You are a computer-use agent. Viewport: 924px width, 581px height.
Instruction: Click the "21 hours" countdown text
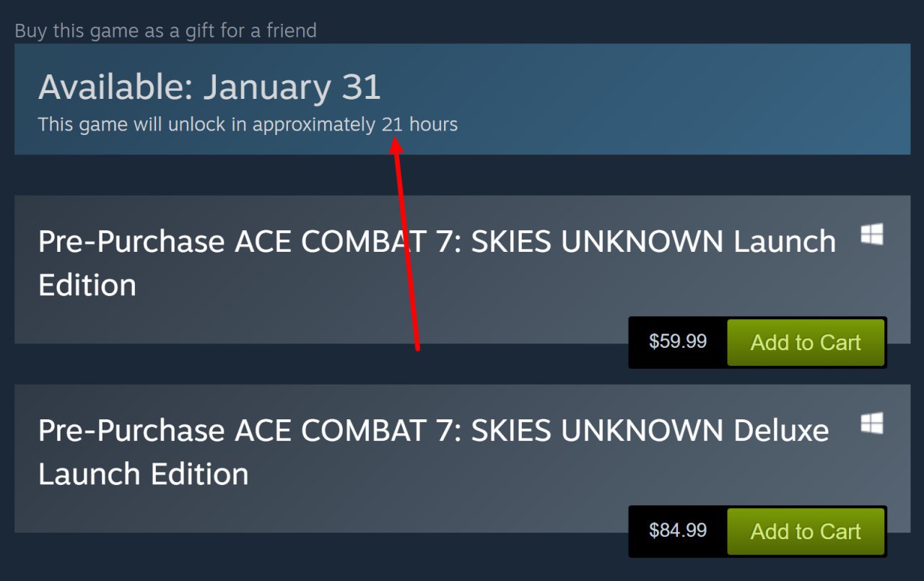(419, 125)
